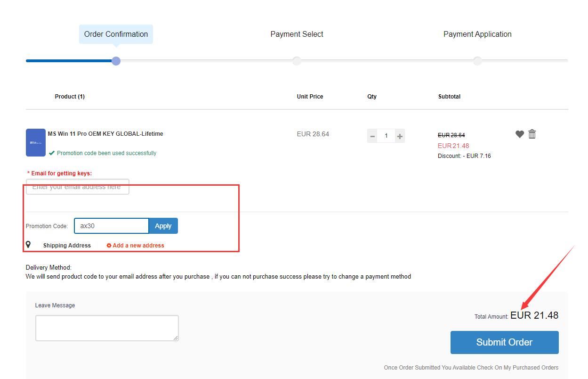Click the shipping address location pin icon

[28, 245]
